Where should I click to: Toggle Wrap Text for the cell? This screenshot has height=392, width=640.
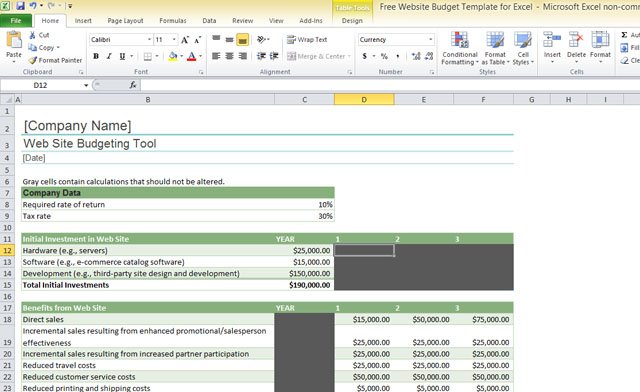[x=307, y=40]
